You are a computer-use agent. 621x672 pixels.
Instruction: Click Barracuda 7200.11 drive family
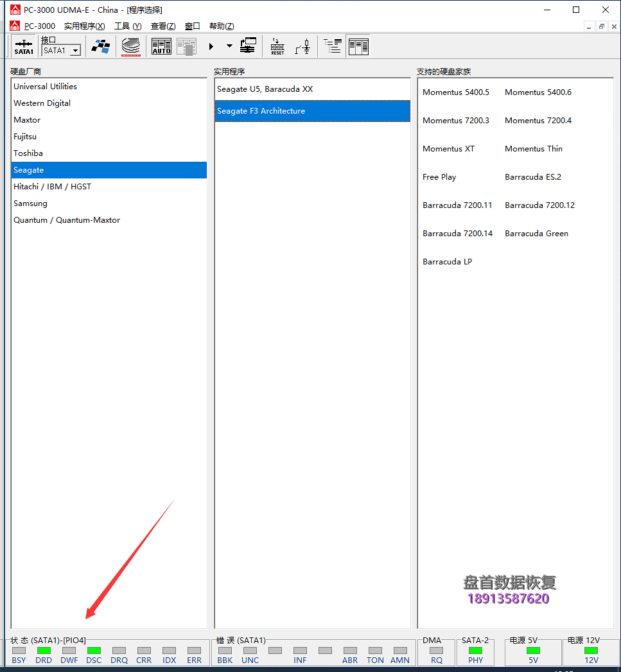457,206
